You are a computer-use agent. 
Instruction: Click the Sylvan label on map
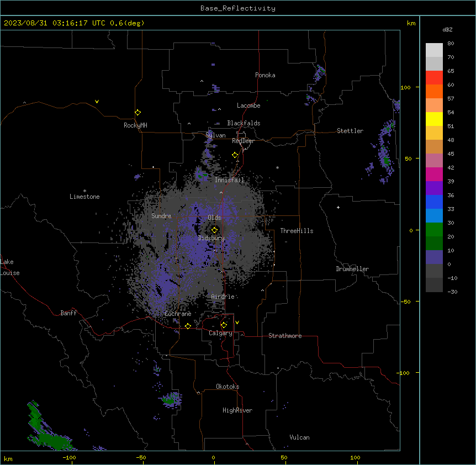(215, 135)
